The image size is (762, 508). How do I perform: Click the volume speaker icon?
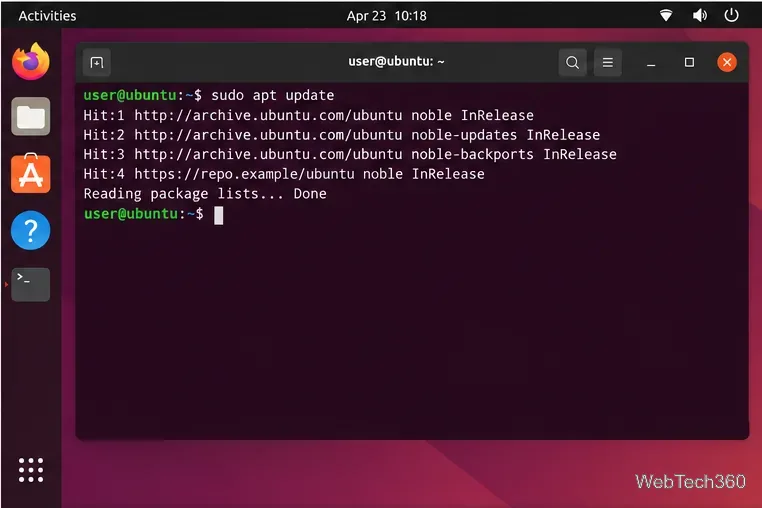pos(699,16)
